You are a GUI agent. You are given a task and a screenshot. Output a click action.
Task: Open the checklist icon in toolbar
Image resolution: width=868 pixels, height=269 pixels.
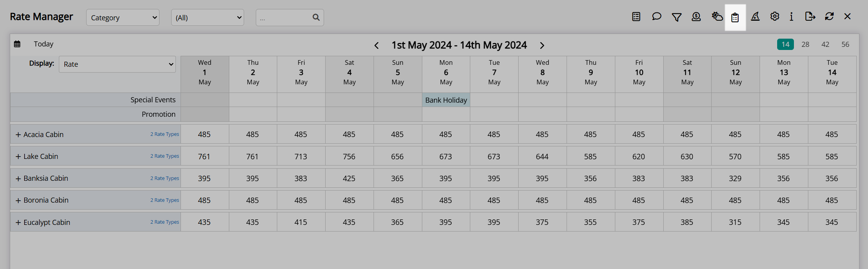coord(636,16)
